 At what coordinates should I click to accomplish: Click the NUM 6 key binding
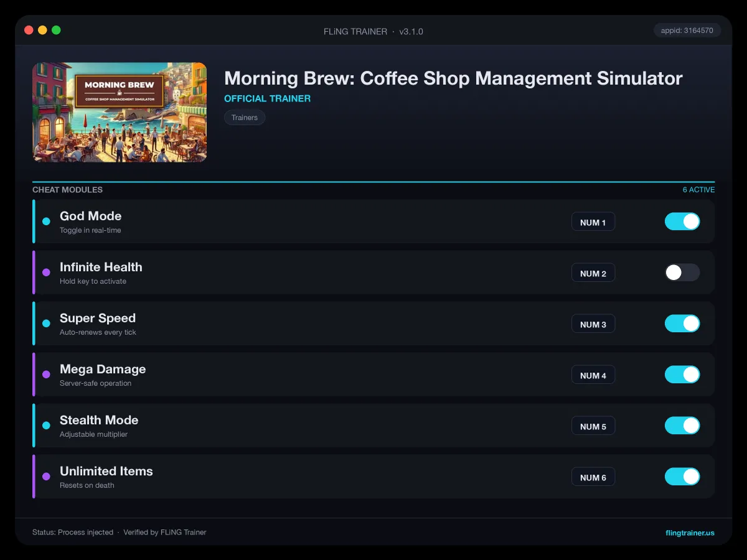pyautogui.click(x=593, y=477)
